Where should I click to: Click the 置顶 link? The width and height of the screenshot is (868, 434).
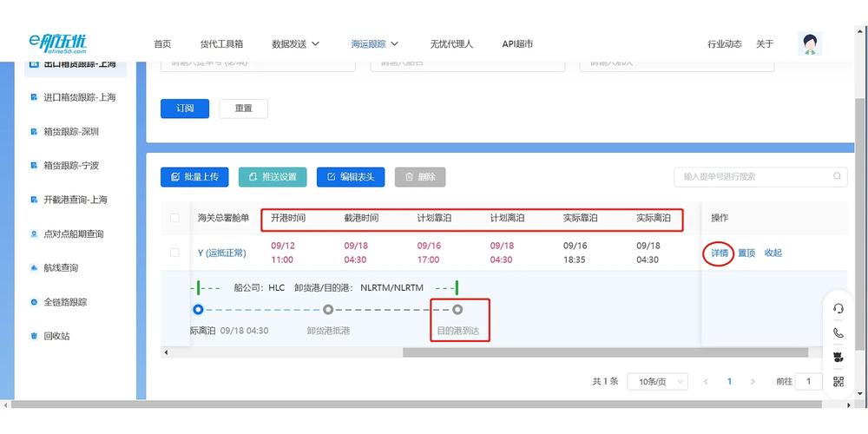point(746,253)
